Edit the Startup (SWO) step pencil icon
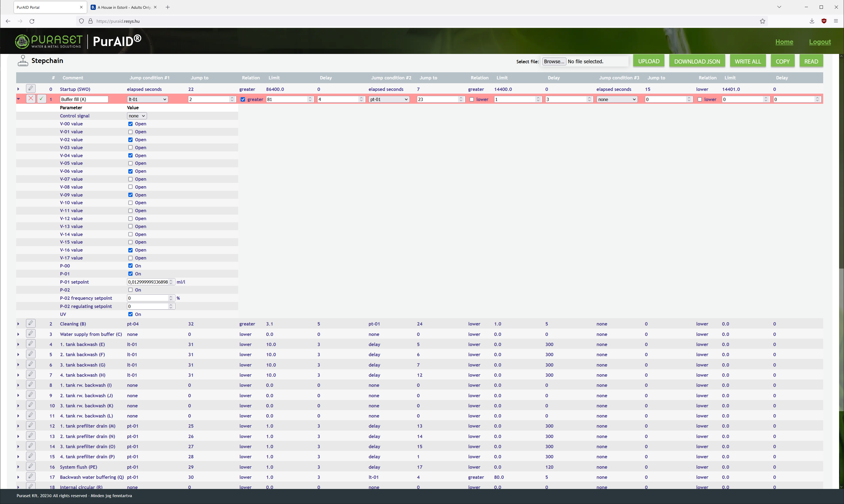The height and width of the screenshot is (504, 844). [31, 89]
